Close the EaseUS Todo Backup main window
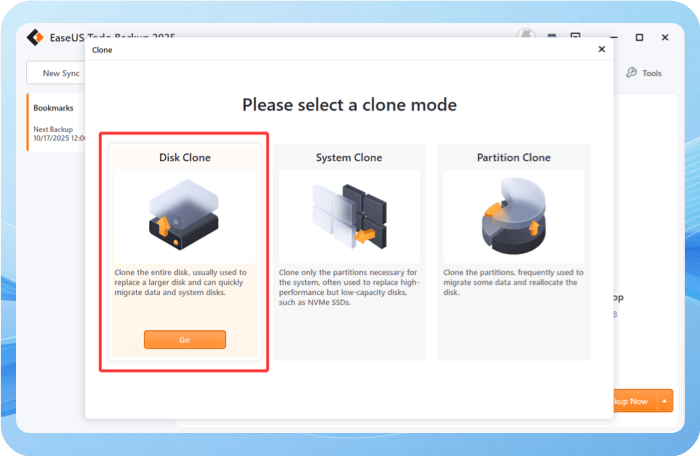This screenshot has width=700, height=456. pos(665,38)
